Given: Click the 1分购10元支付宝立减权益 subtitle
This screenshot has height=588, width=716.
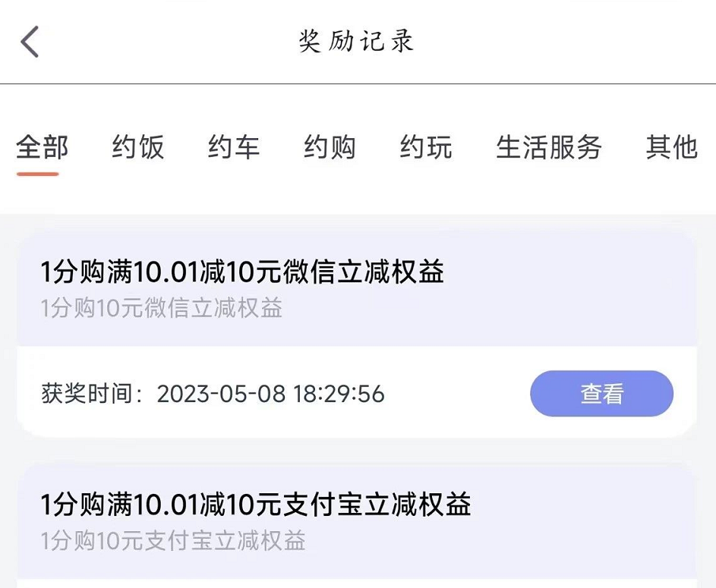Looking at the screenshot, I should [x=173, y=540].
